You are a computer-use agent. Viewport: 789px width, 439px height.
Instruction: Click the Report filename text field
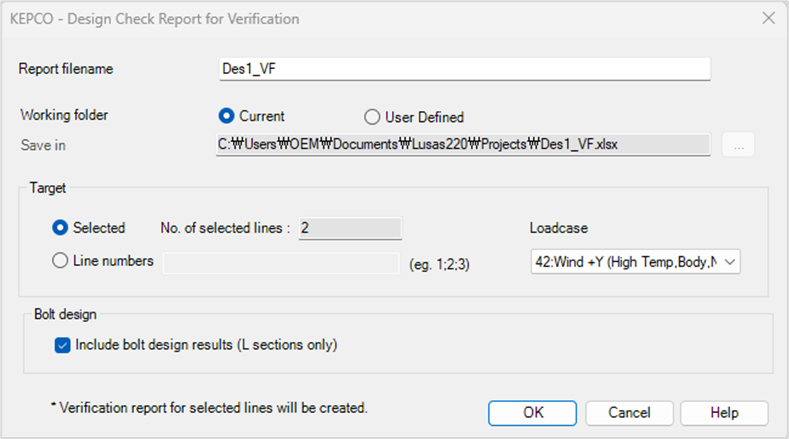(463, 69)
